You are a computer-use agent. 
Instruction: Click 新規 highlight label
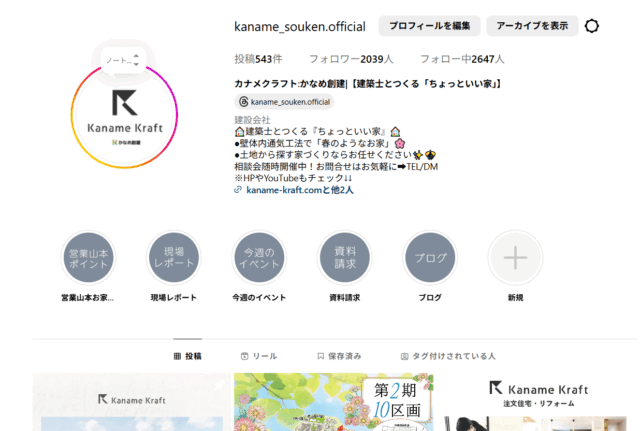516,298
